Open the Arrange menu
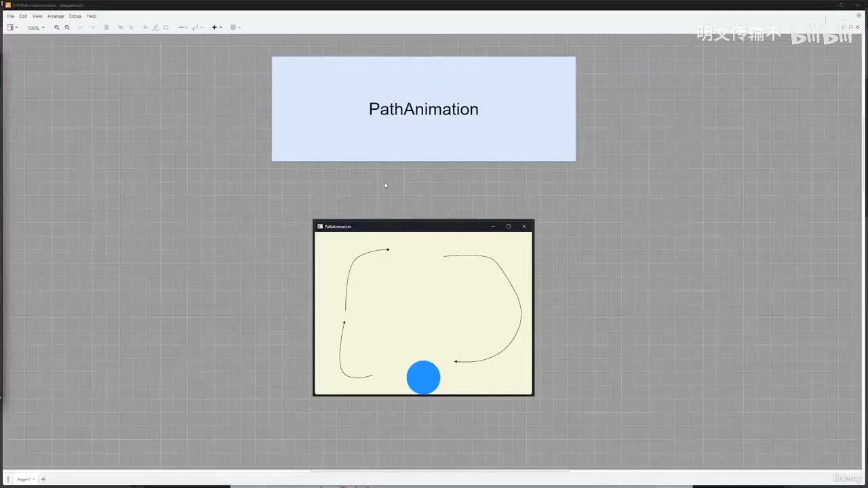Screen dimensions: 868x488 (x=56, y=16)
